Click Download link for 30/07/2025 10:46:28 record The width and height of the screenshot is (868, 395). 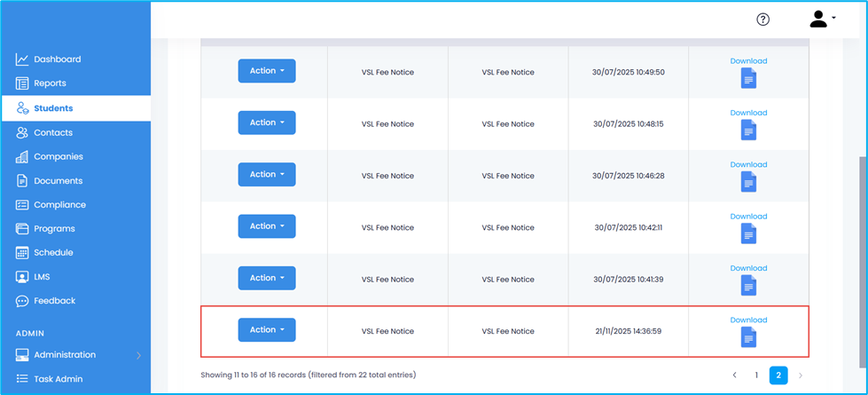(x=748, y=164)
